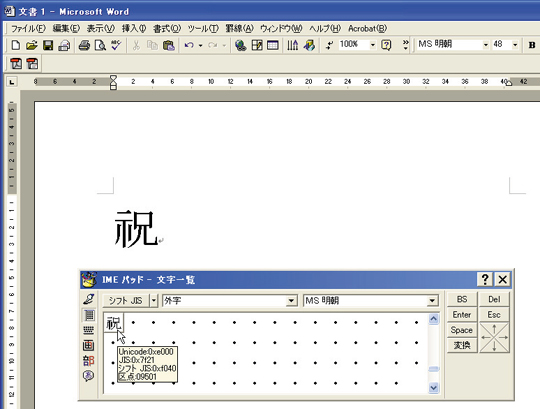This screenshot has height=409, width=540.
Task: Select stroke count lookup in IME Pad
Action: click(89, 345)
